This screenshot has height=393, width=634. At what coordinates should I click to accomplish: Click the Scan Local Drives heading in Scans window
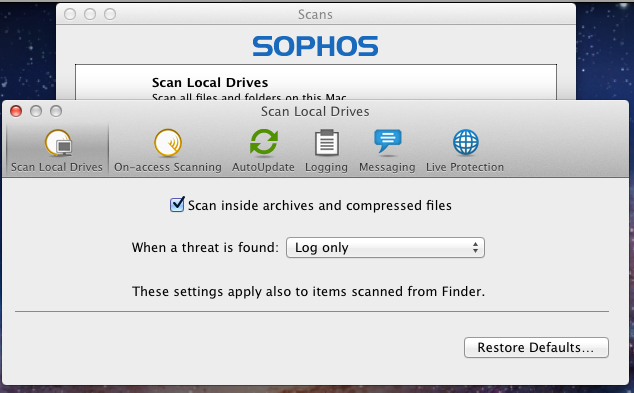pos(210,82)
